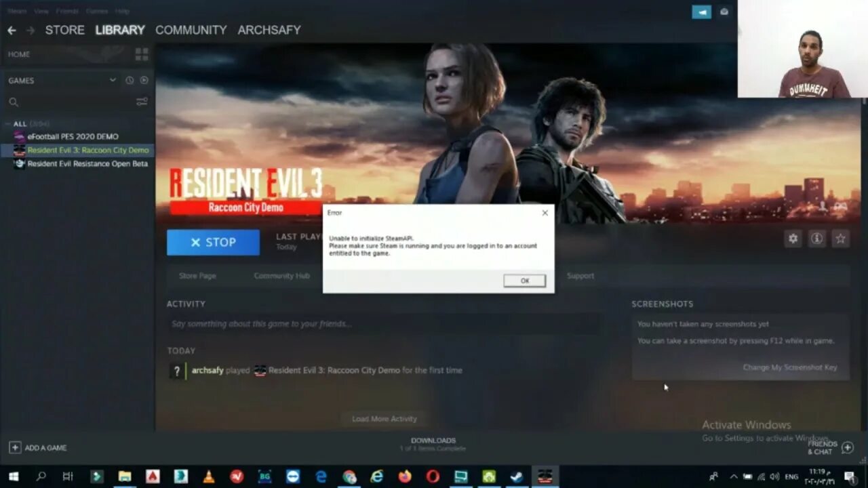Viewport: 868px width, 488px height.
Task: Open Windows taskbar search
Action: pyautogui.click(x=41, y=476)
